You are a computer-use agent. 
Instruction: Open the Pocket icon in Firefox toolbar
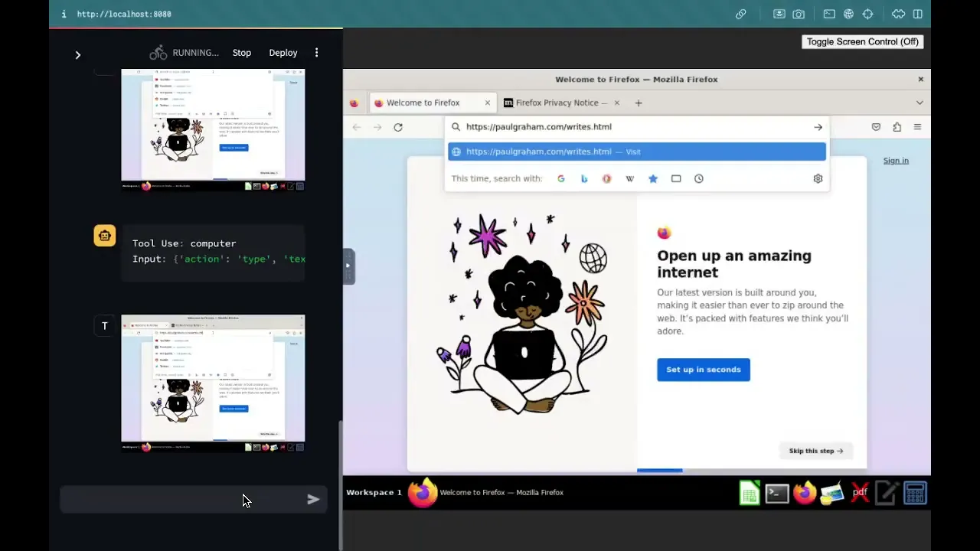pos(876,127)
